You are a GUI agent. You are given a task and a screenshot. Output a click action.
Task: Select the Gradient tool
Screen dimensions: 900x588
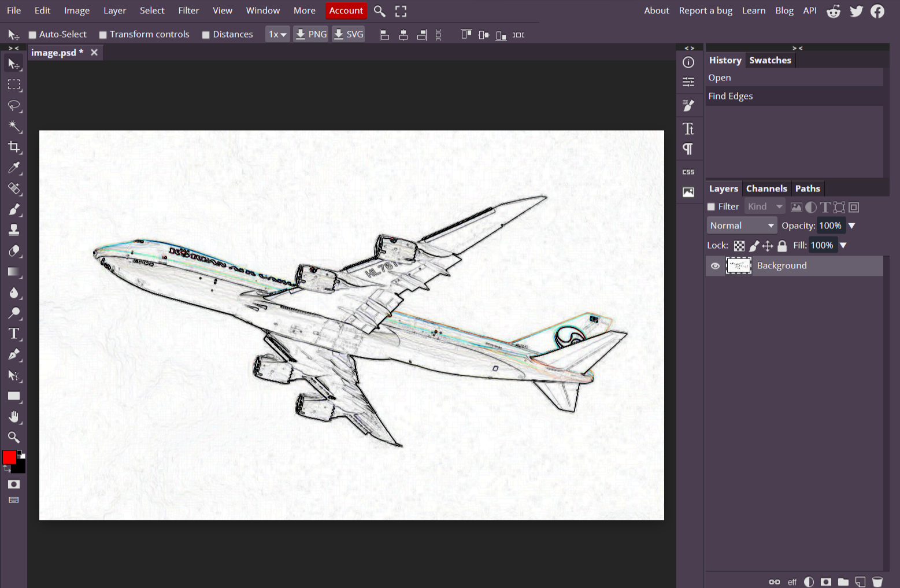pos(14,272)
